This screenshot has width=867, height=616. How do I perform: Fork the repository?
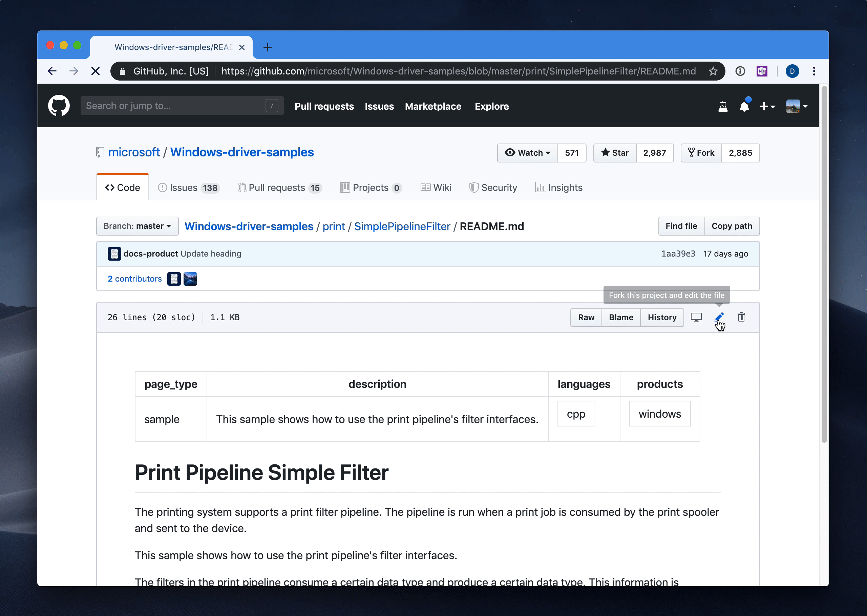701,153
